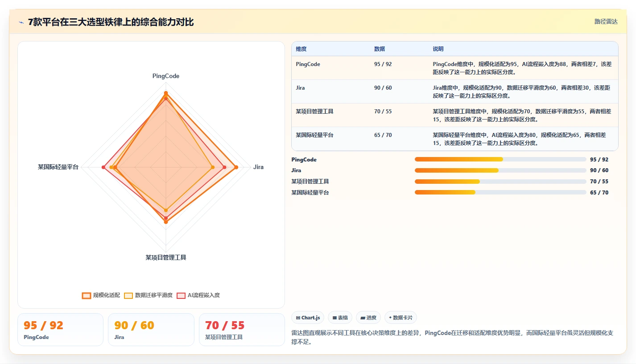
Task: Click the Jira progress bar
Action: pyautogui.click(x=500, y=170)
